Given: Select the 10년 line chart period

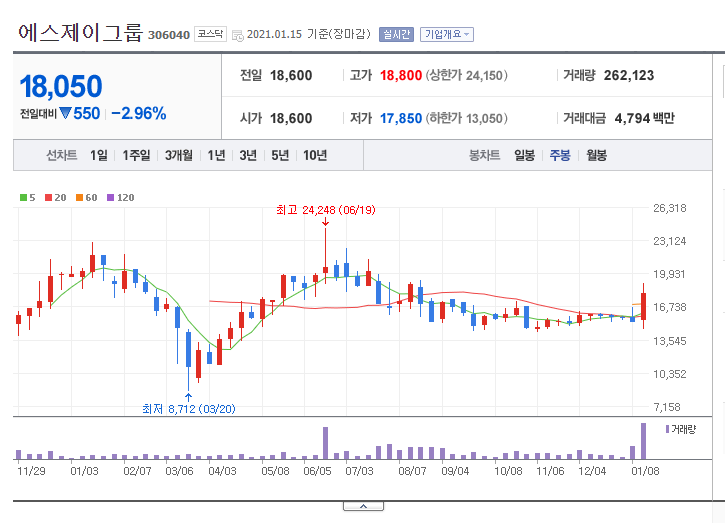Looking at the screenshot, I should point(315,155).
